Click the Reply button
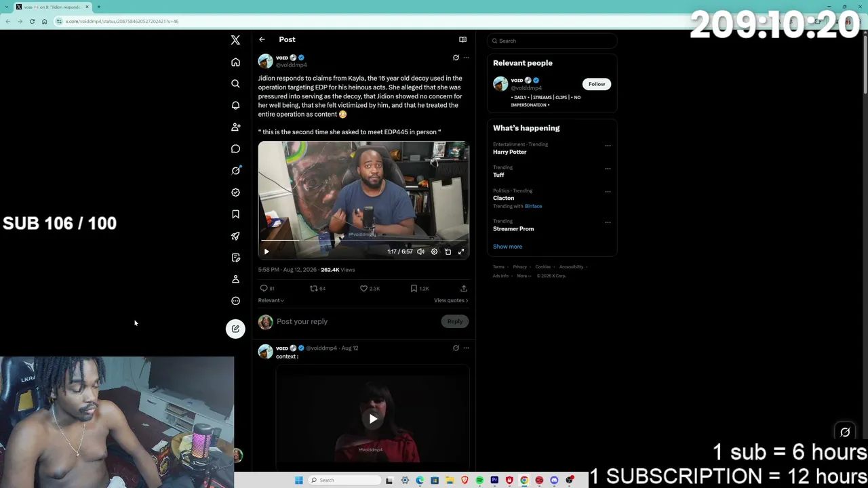This screenshot has width=868, height=488. [454, 321]
